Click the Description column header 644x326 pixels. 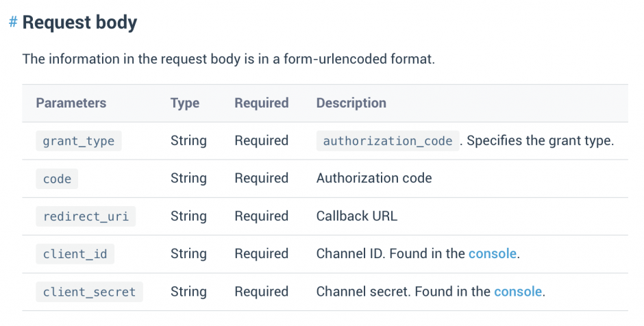tap(351, 103)
